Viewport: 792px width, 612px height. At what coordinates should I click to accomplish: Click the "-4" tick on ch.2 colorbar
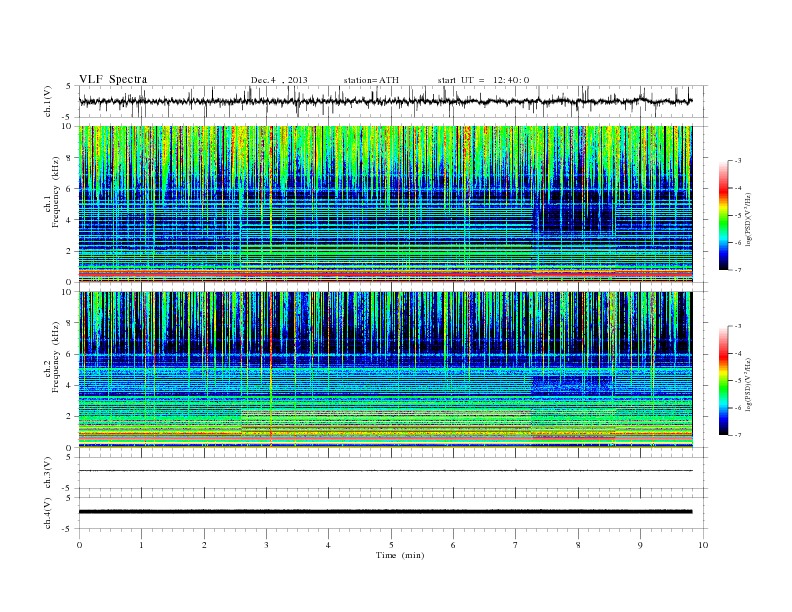pyautogui.click(x=737, y=353)
